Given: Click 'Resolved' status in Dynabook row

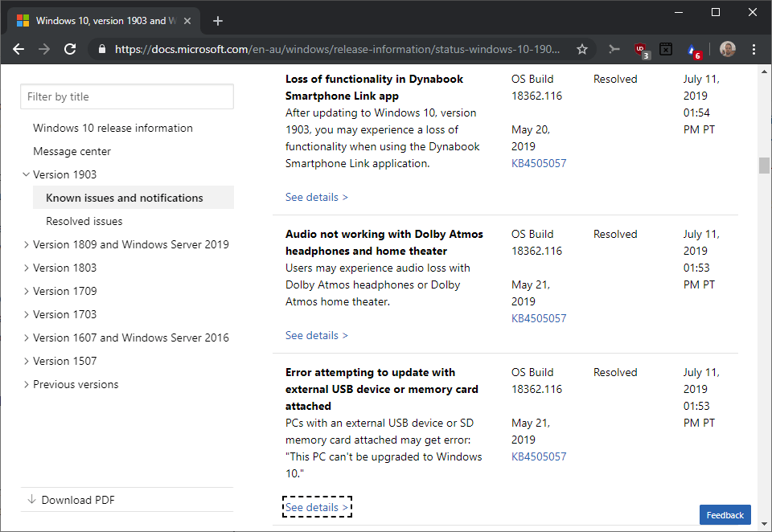Looking at the screenshot, I should 615,80.
